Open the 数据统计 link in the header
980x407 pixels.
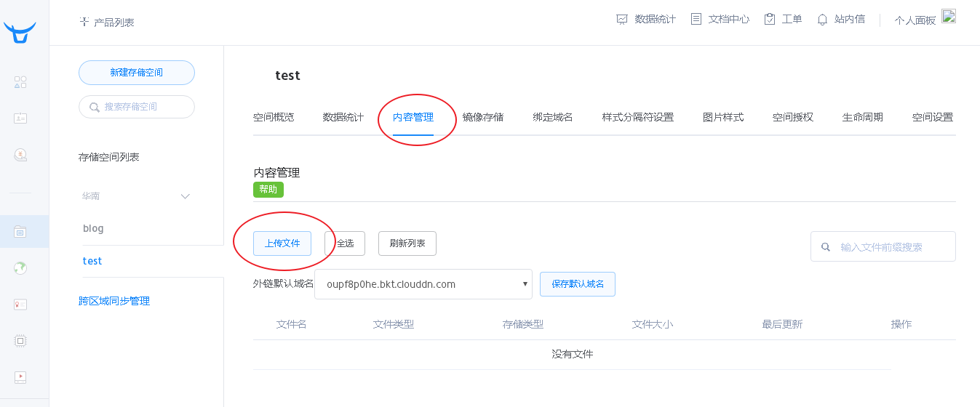tap(656, 20)
